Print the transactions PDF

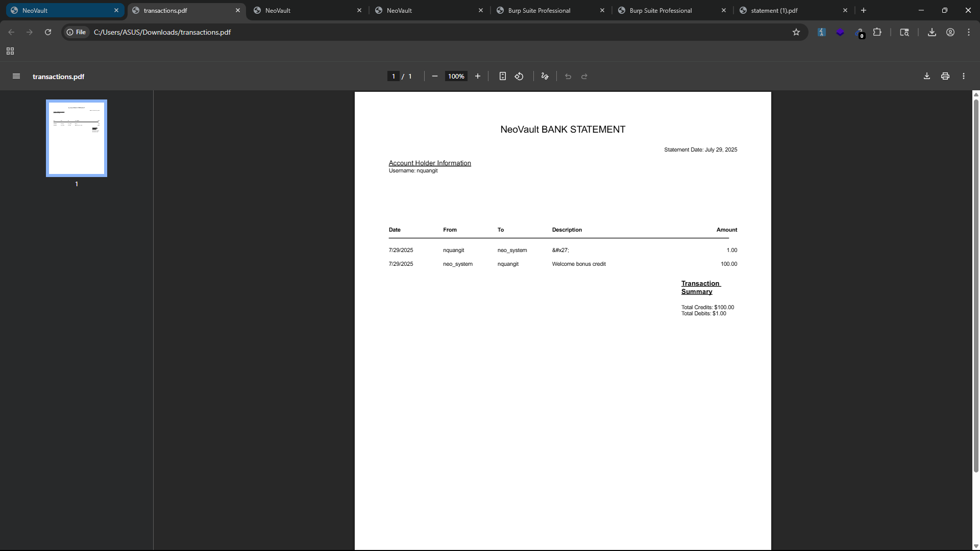(945, 77)
